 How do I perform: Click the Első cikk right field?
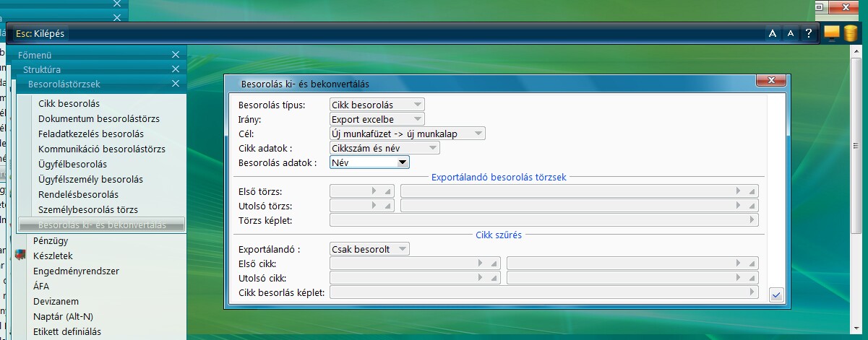633,263
